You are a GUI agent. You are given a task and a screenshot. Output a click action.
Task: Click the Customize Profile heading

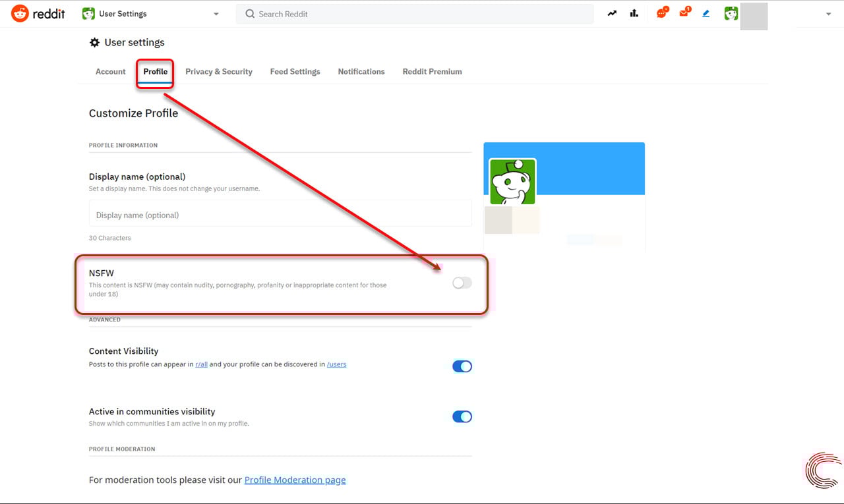click(134, 113)
